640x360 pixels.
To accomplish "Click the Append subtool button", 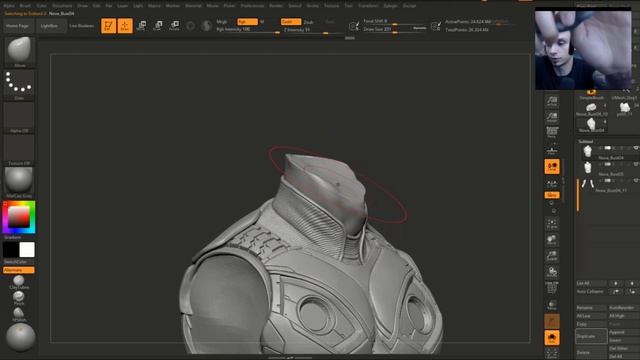I will pos(624,332).
